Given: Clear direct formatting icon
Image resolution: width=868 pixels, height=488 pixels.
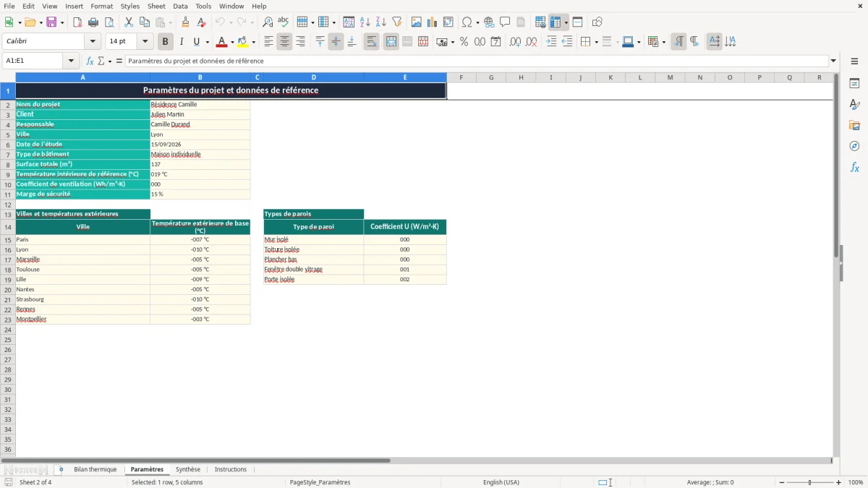Looking at the screenshot, I should coord(201,22).
